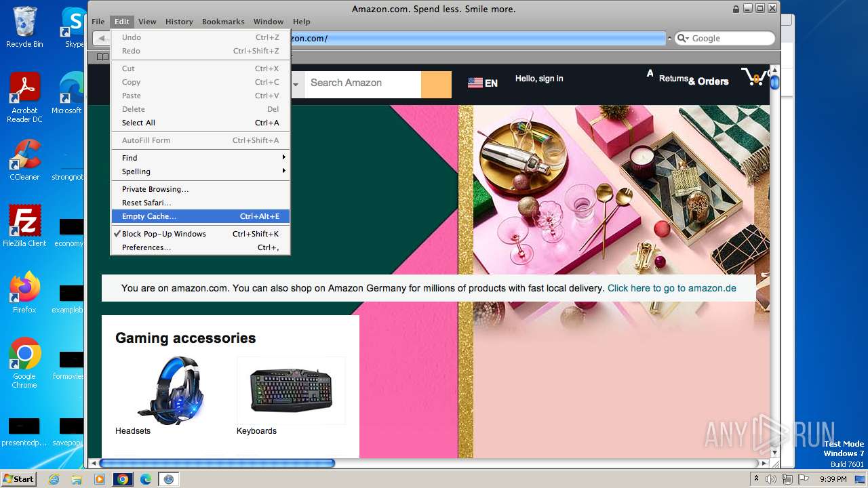This screenshot has height=488, width=868.
Task: Open Skype desktop shortcut
Action: point(73,27)
